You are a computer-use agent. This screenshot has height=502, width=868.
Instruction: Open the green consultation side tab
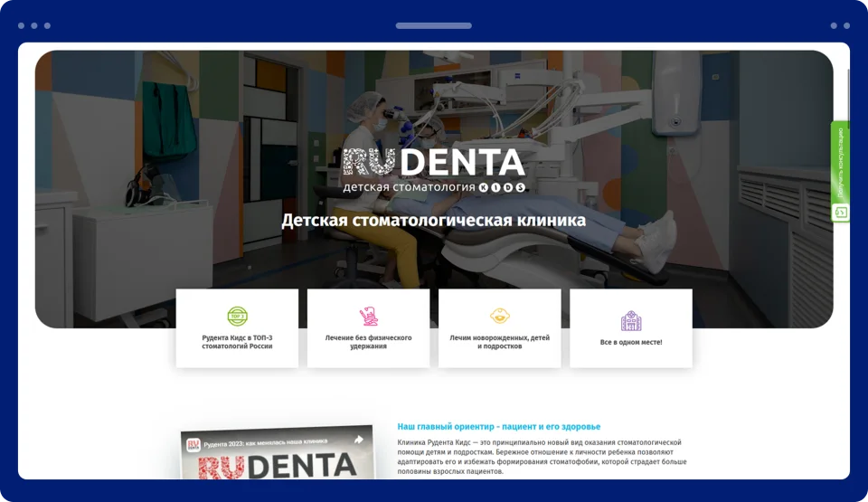coord(840,172)
